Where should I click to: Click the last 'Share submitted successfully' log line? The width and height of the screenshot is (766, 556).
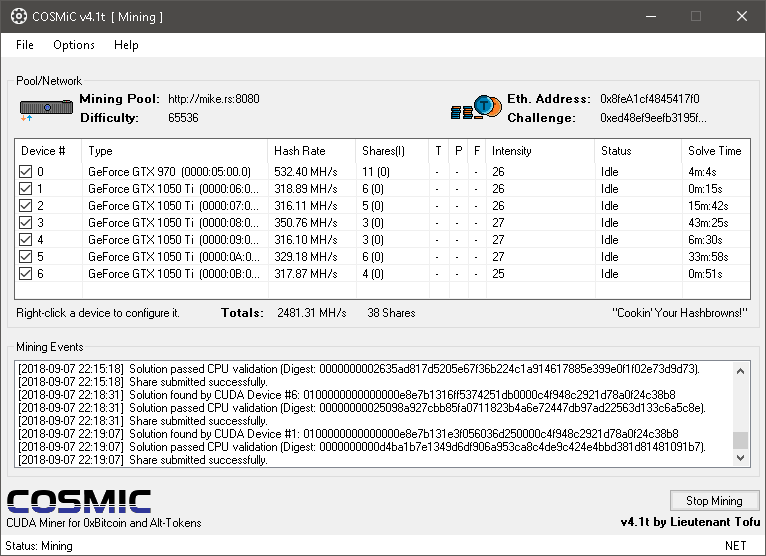point(143,460)
